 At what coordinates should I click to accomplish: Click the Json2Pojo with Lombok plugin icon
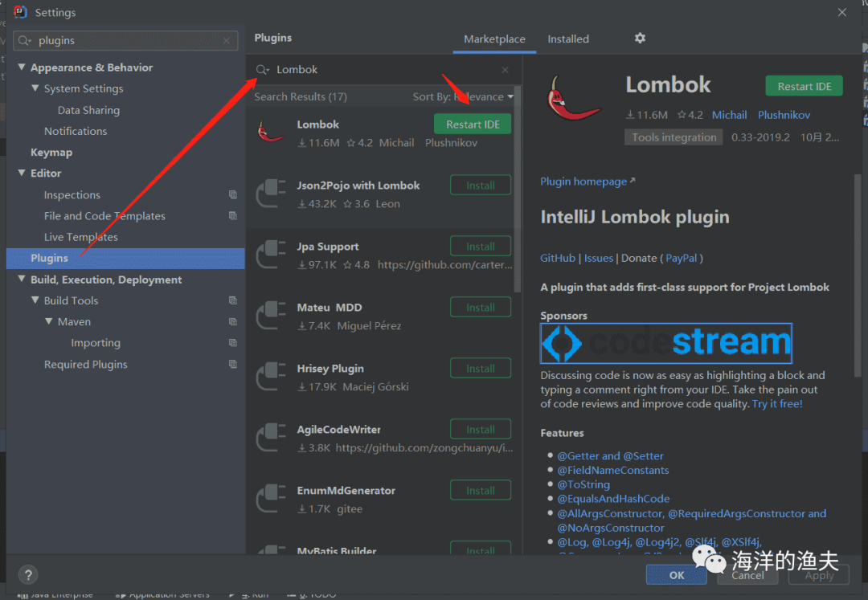[271, 193]
